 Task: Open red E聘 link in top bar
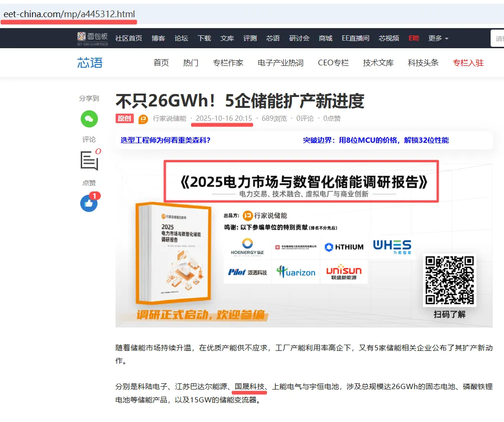[414, 38]
